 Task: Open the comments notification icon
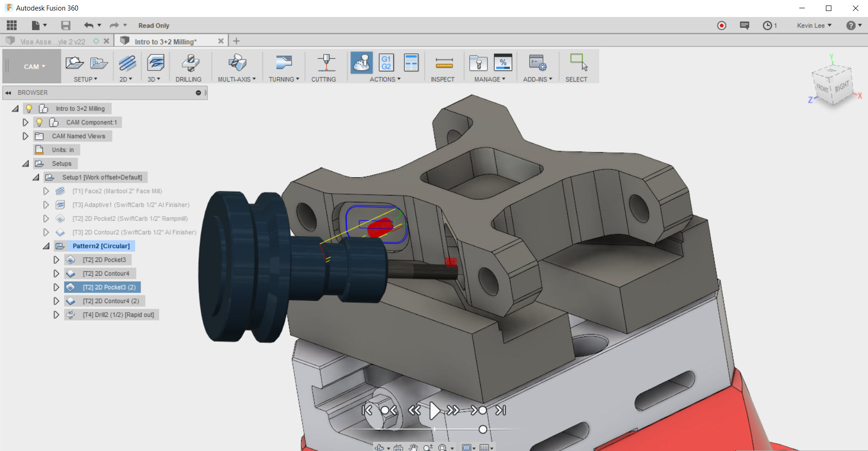point(744,26)
